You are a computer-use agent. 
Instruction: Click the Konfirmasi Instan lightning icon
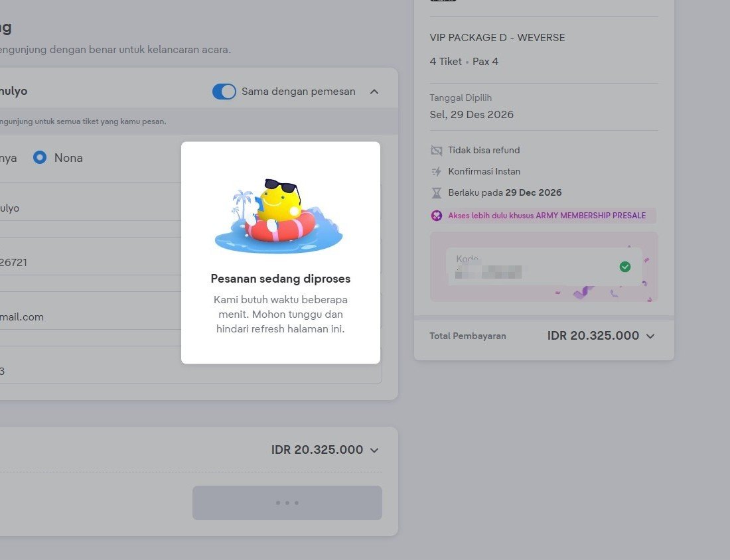tap(436, 171)
